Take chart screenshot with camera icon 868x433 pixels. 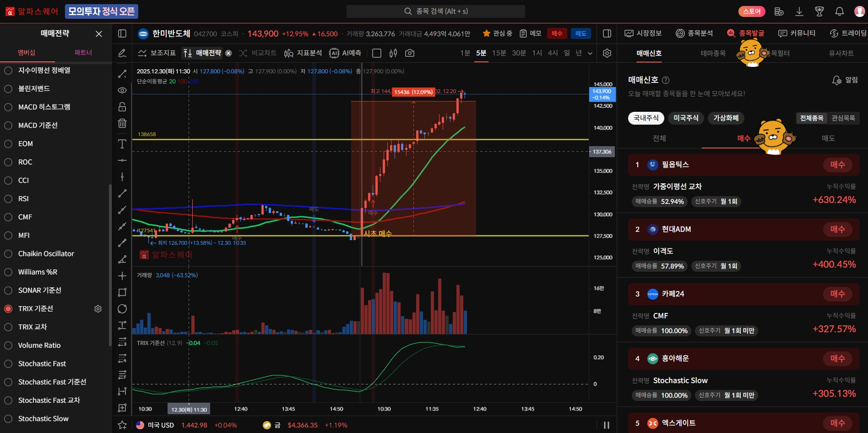click(410, 53)
